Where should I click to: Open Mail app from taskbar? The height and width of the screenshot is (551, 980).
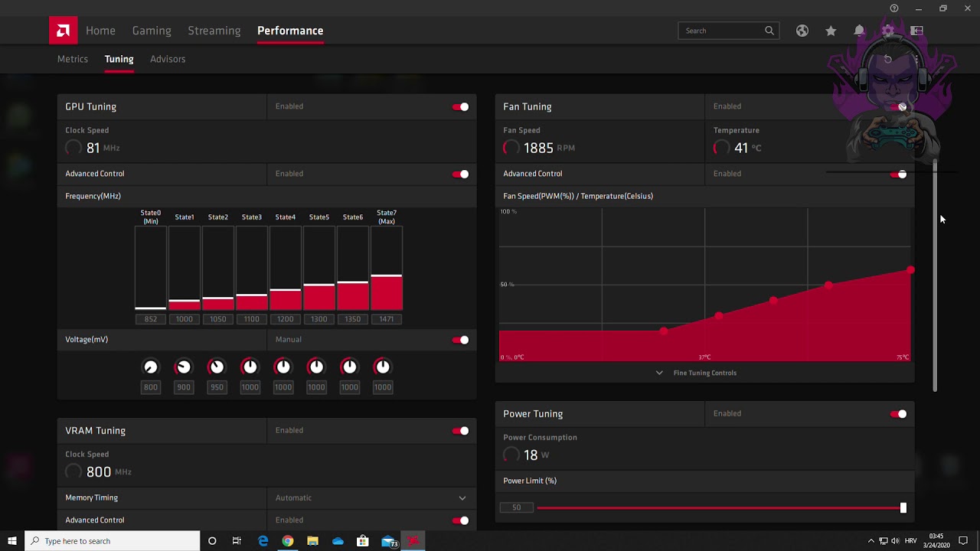[389, 541]
